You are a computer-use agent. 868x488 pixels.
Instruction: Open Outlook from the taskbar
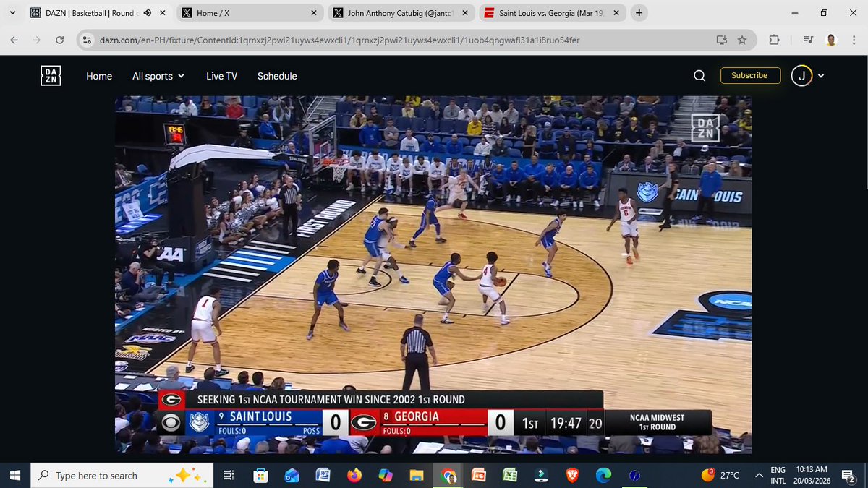click(x=292, y=476)
